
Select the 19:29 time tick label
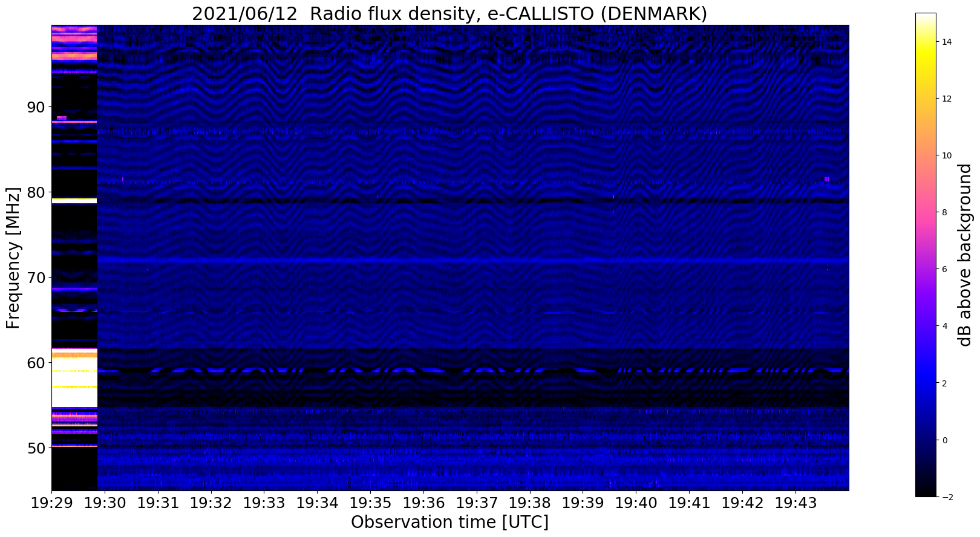51,503
